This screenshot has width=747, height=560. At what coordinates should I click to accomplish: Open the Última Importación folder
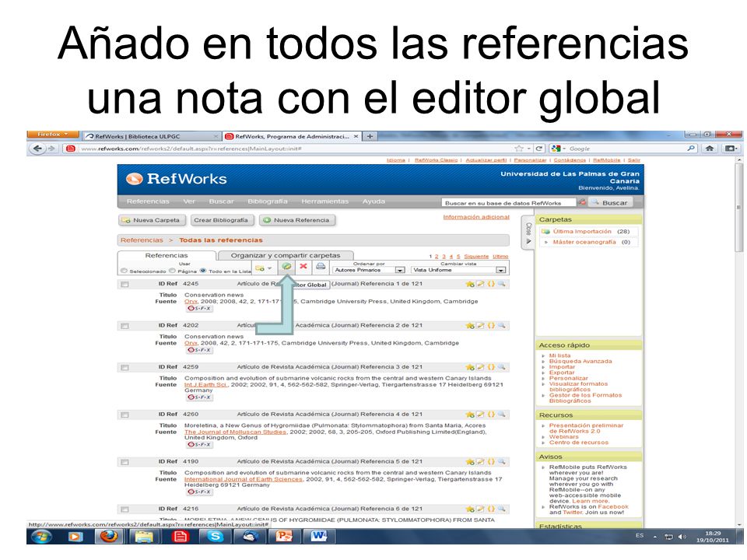pos(582,232)
